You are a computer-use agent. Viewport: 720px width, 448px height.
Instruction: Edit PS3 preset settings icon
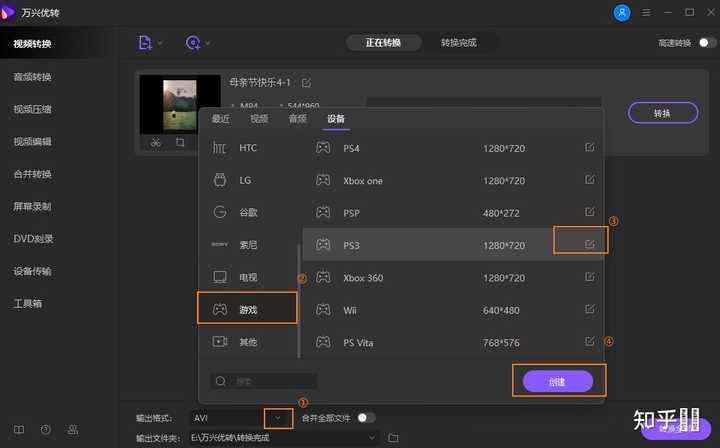(x=590, y=244)
